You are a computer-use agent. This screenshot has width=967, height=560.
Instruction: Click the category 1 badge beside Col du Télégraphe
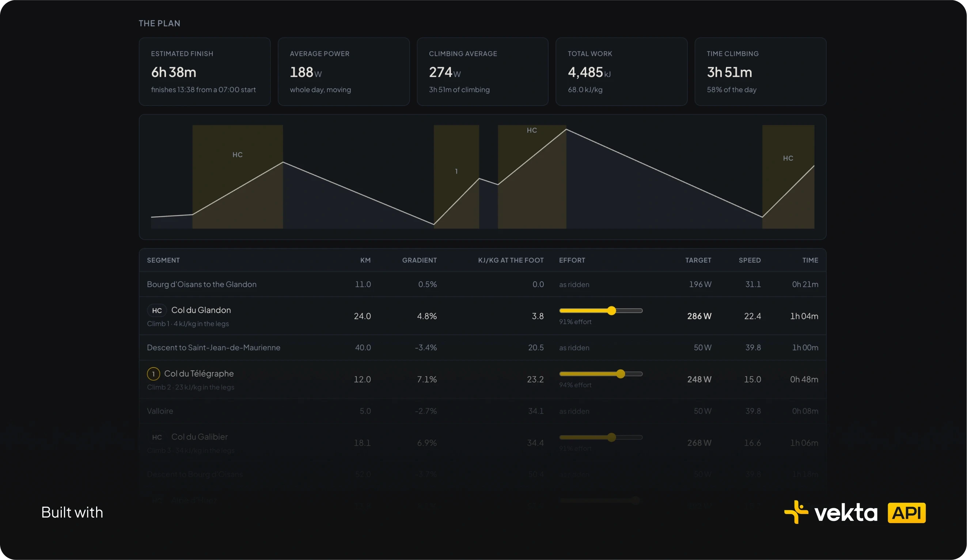tap(153, 374)
